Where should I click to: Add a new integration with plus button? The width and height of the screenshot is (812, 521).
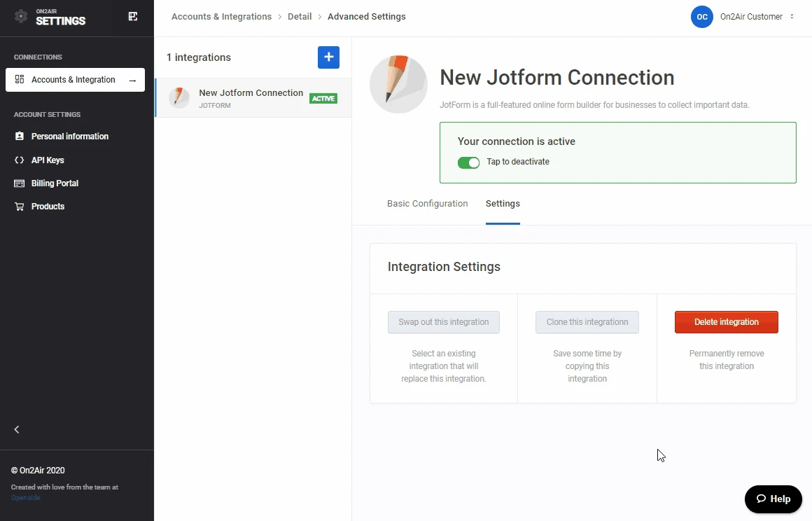328,57
